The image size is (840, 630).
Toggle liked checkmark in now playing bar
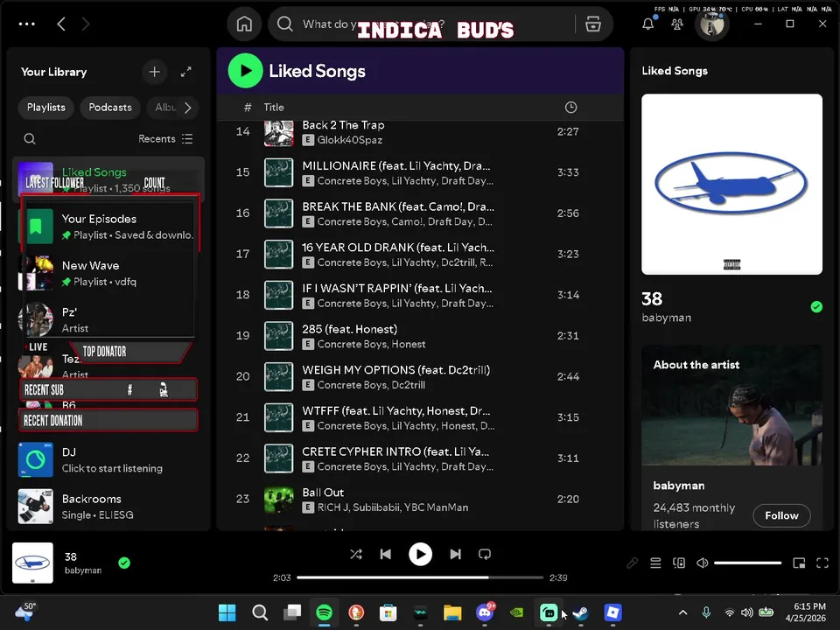tap(124, 563)
